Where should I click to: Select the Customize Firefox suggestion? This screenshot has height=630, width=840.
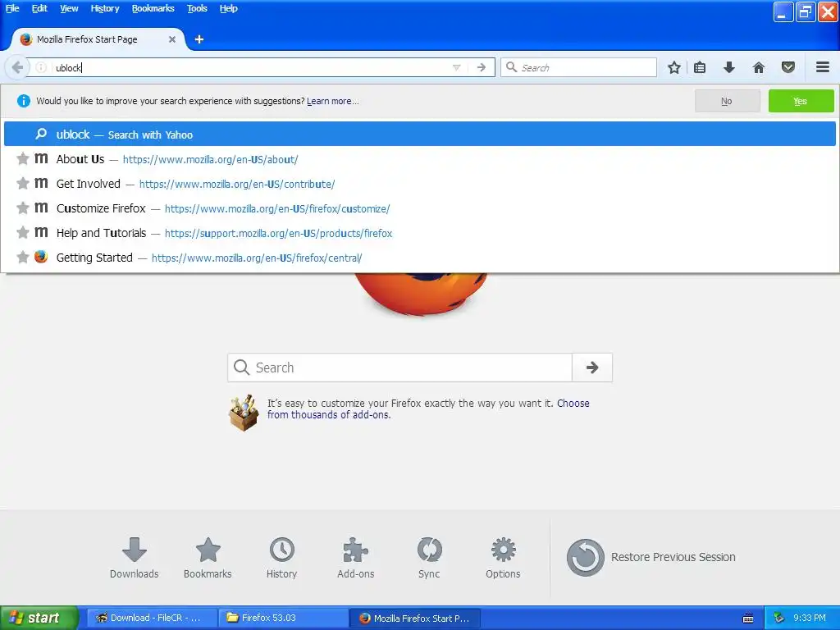419,208
